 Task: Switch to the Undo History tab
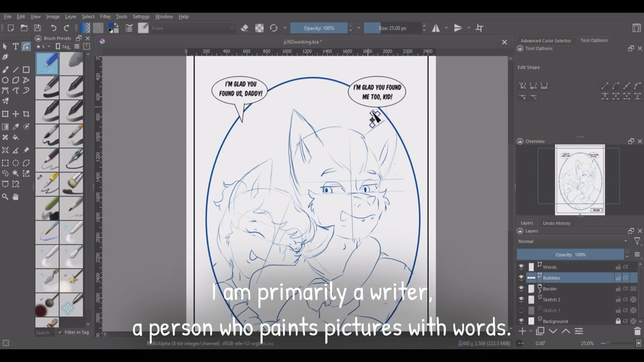[x=556, y=223]
